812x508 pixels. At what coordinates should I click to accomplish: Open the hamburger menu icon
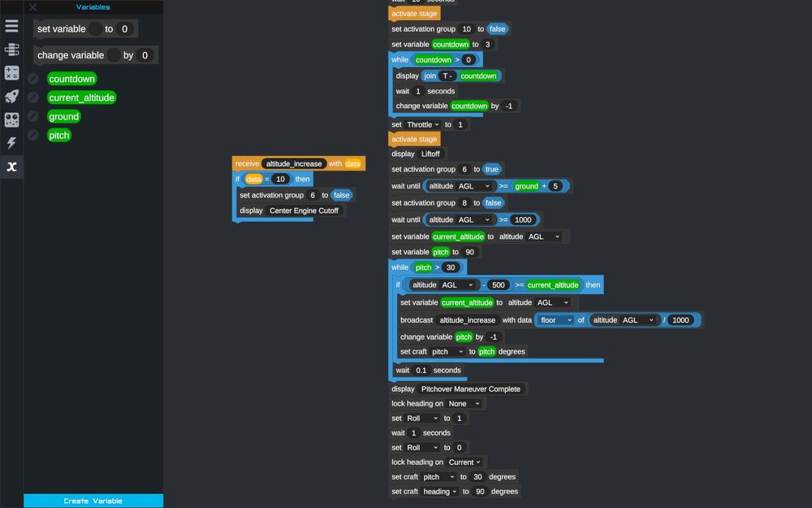click(x=11, y=26)
